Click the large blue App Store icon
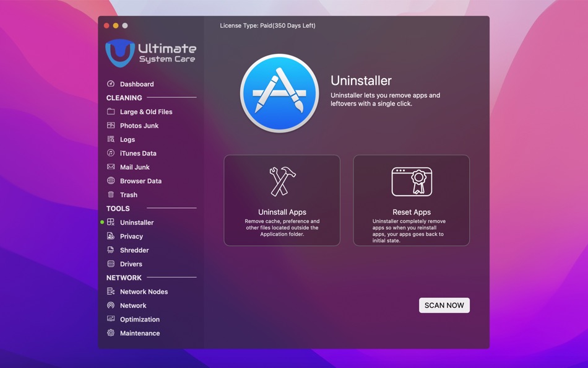Image resolution: width=588 pixels, height=368 pixels. (x=279, y=93)
